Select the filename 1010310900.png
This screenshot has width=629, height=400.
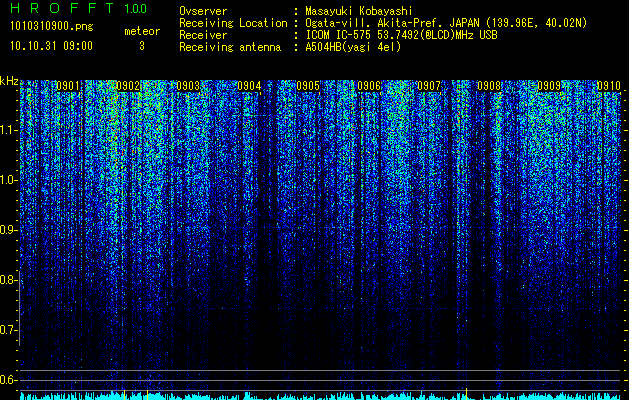click(51, 26)
